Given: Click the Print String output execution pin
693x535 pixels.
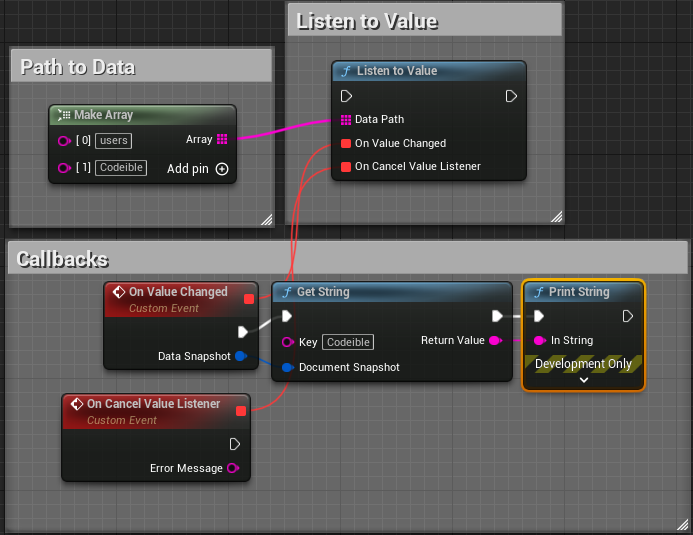Looking at the screenshot, I should [628, 316].
